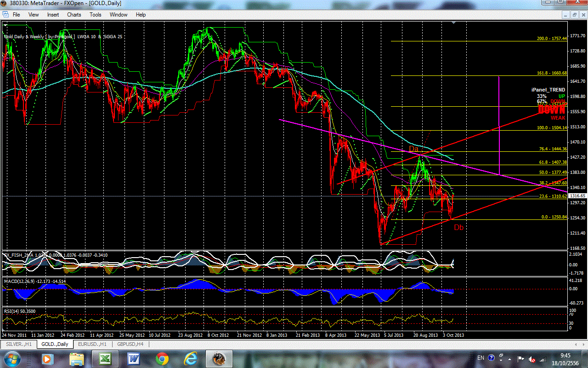Open Excel from the taskbar
588x368 pixels.
105,358
